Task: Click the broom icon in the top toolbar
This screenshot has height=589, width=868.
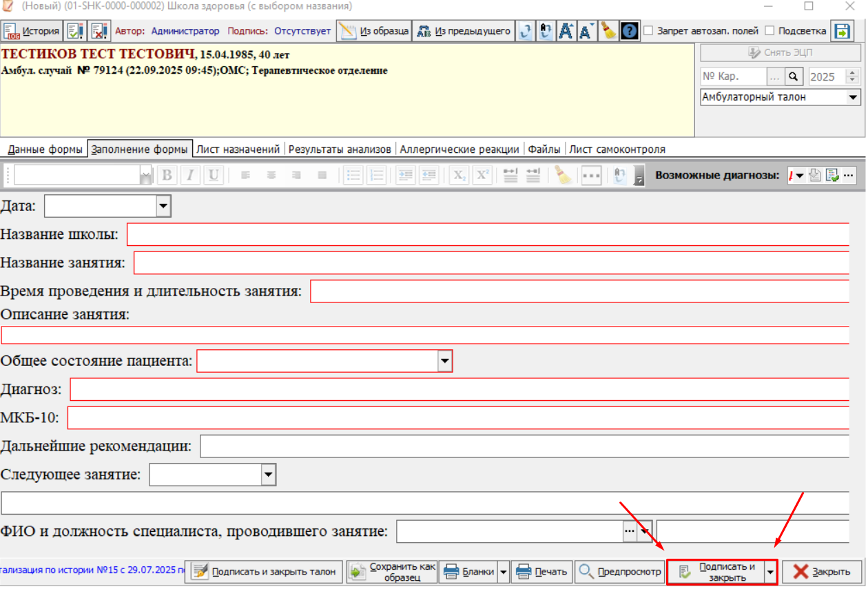Action: [608, 31]
